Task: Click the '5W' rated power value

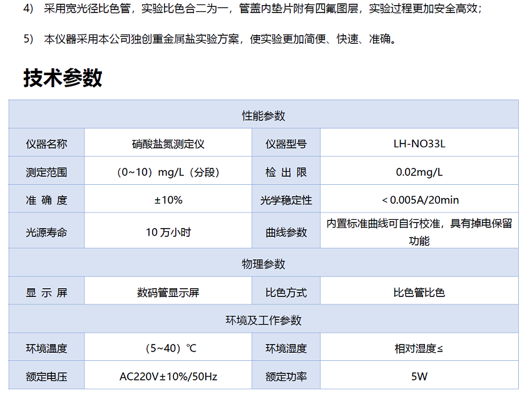Action: point(419,377)
